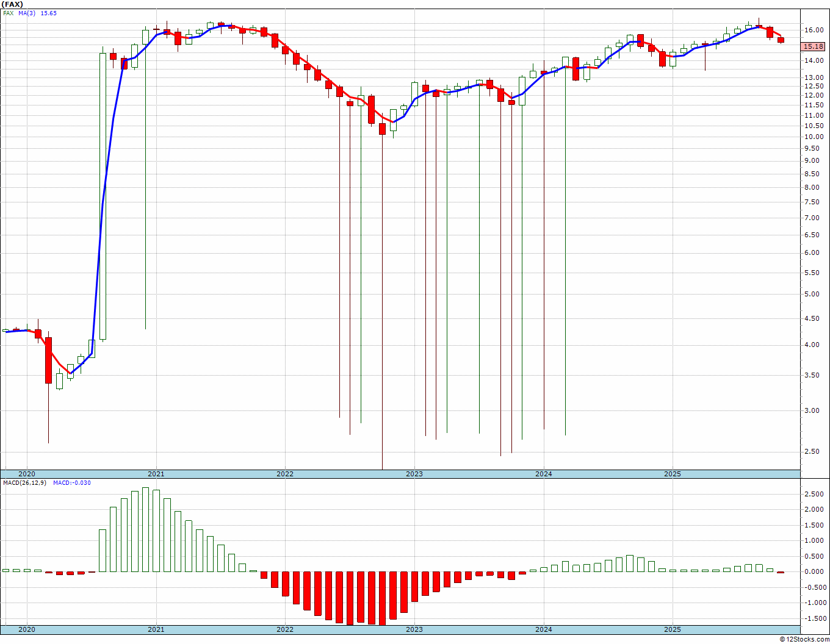Select 2023 on the price chart time axis
The height and width of the screenshot is (644, 830).
click(414, 474)
